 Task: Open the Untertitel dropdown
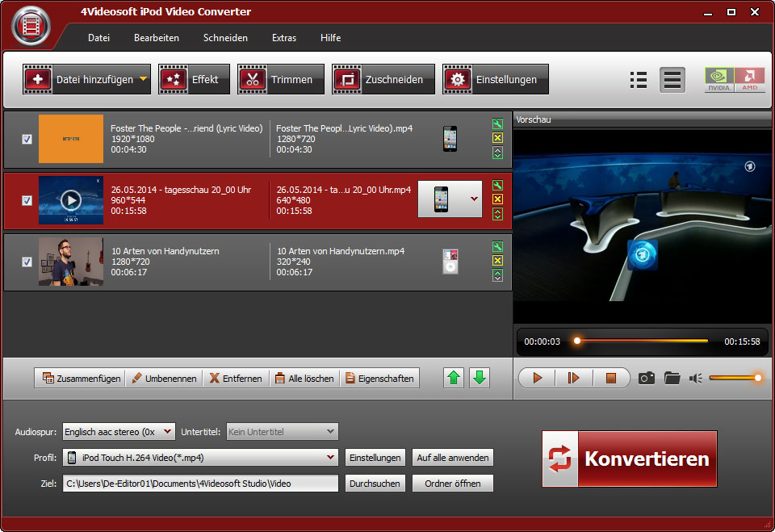(x=283, y=432)
